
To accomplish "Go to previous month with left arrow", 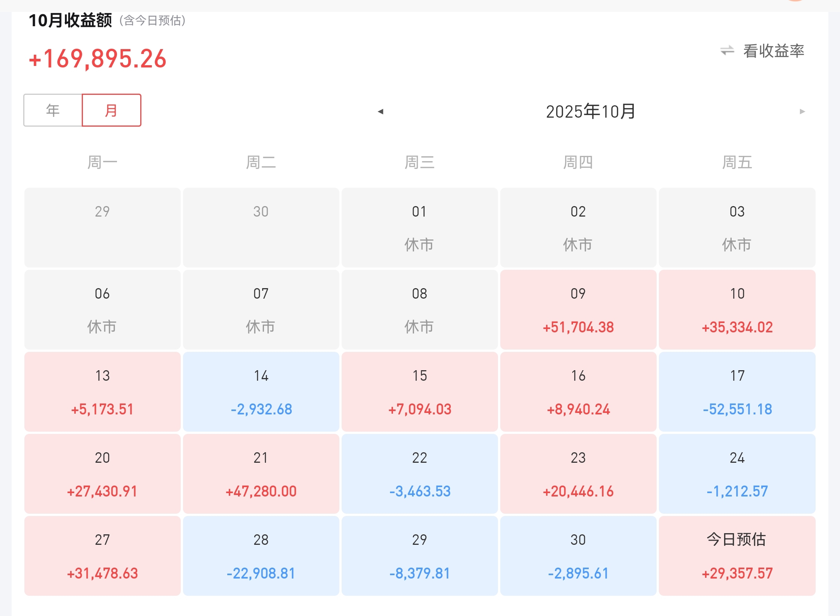I will (x=380, y=111).
